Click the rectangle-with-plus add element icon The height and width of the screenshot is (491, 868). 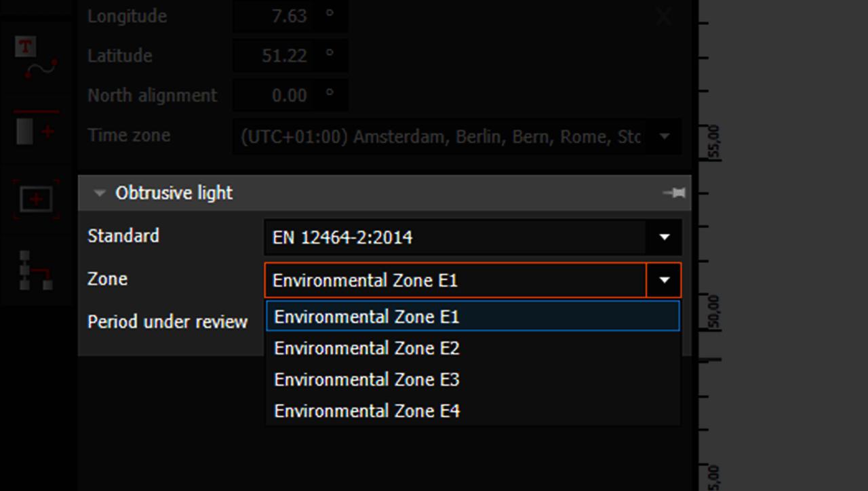[37, 130]
